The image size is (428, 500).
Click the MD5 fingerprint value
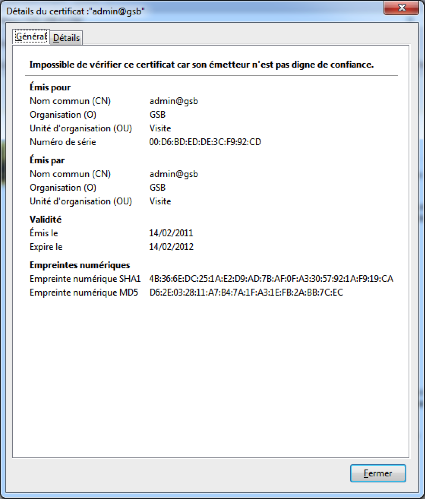pos(246,293)
